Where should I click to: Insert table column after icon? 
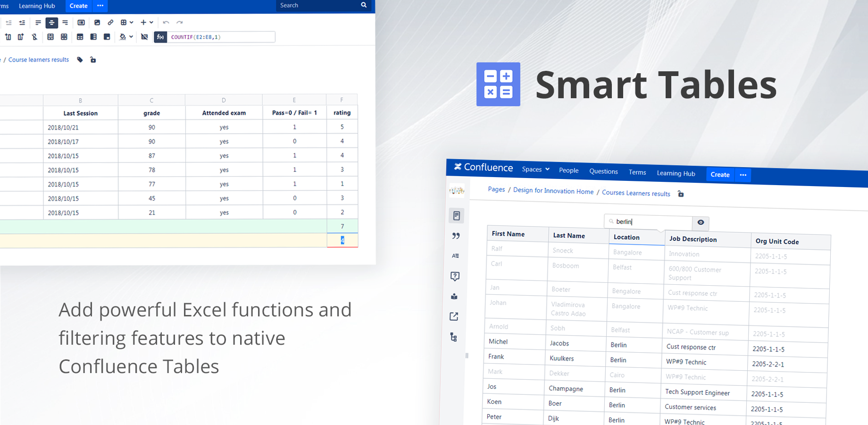[21, 37]
